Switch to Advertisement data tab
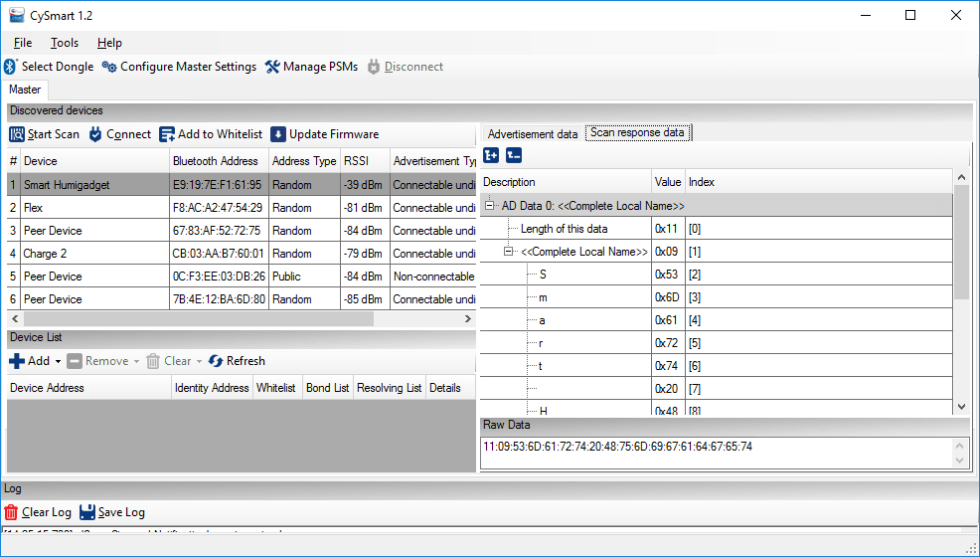This screenshot has height=557, width=980. (533, 134)
